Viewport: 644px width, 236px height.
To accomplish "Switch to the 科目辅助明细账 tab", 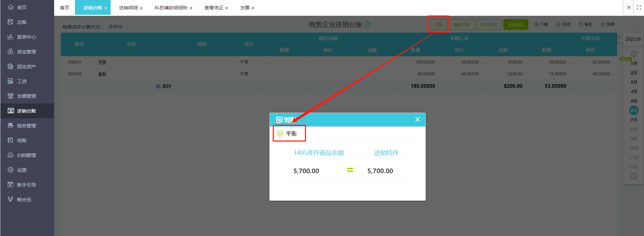I will 171,8.
